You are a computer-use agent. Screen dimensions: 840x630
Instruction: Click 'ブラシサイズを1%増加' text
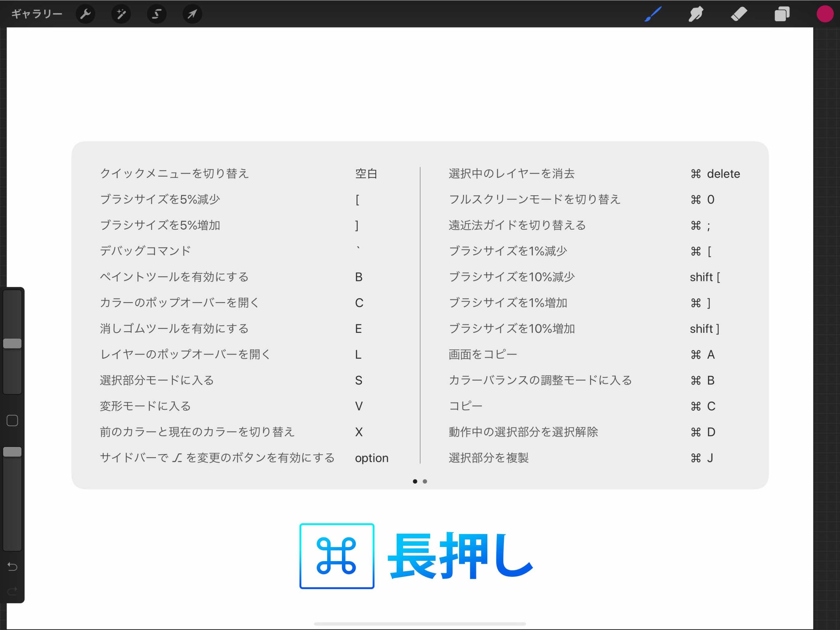508,303
